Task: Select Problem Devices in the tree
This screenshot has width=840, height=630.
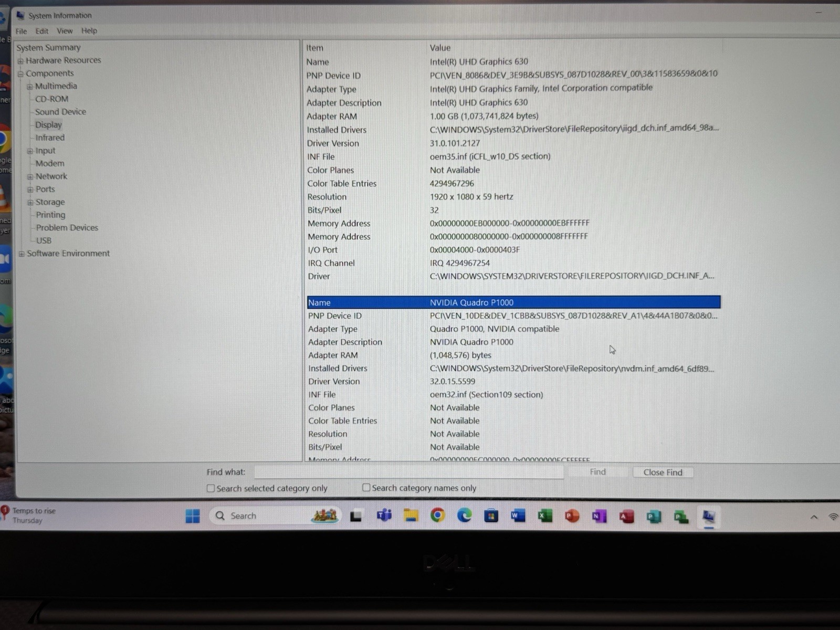Action: click(x=67, y=228)
